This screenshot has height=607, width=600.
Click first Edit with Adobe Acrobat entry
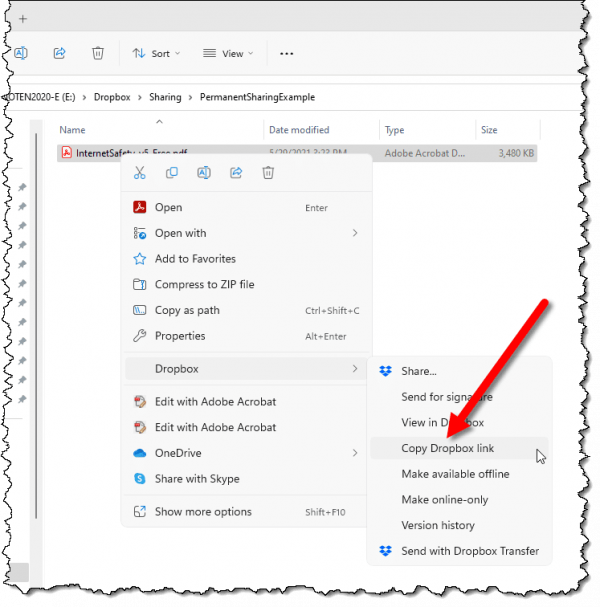click(x=246, y=402)
